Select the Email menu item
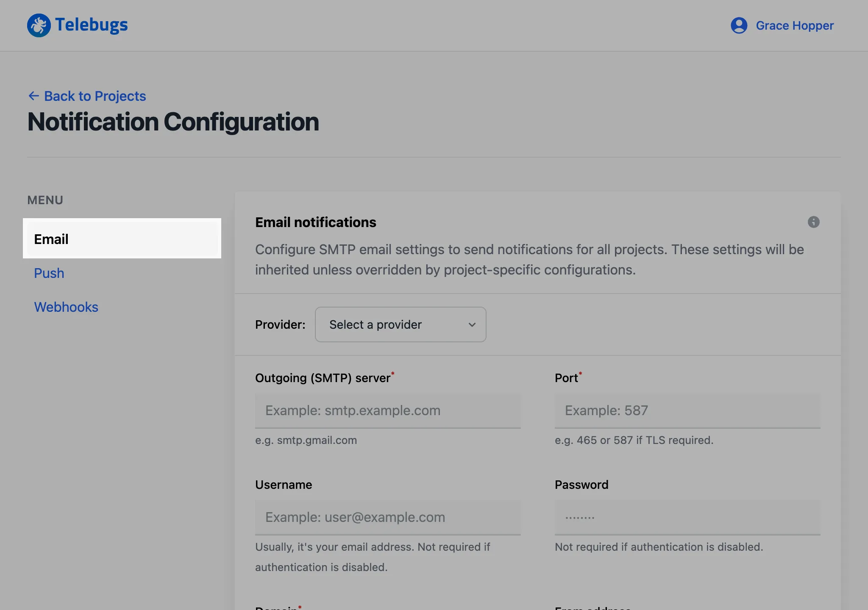868x610 pixels. click(x=122, y=239)
